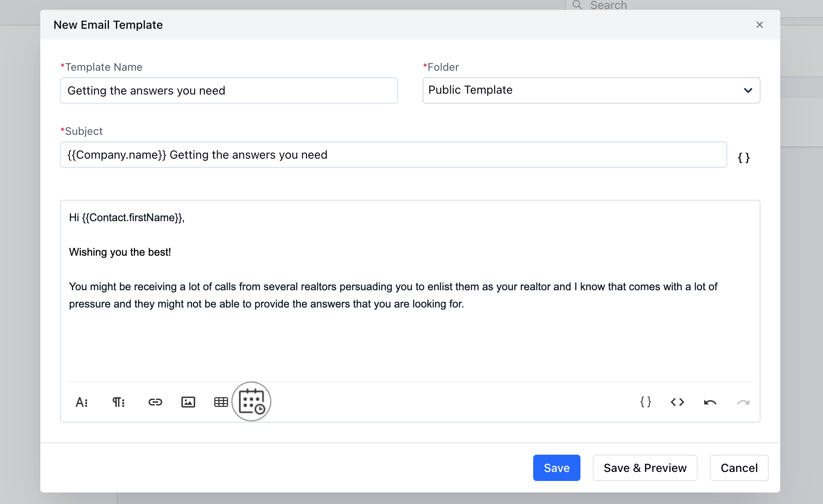This screenshot has height=504, width=823.
Task: Undo the last editor change
Action: (710, 402)
